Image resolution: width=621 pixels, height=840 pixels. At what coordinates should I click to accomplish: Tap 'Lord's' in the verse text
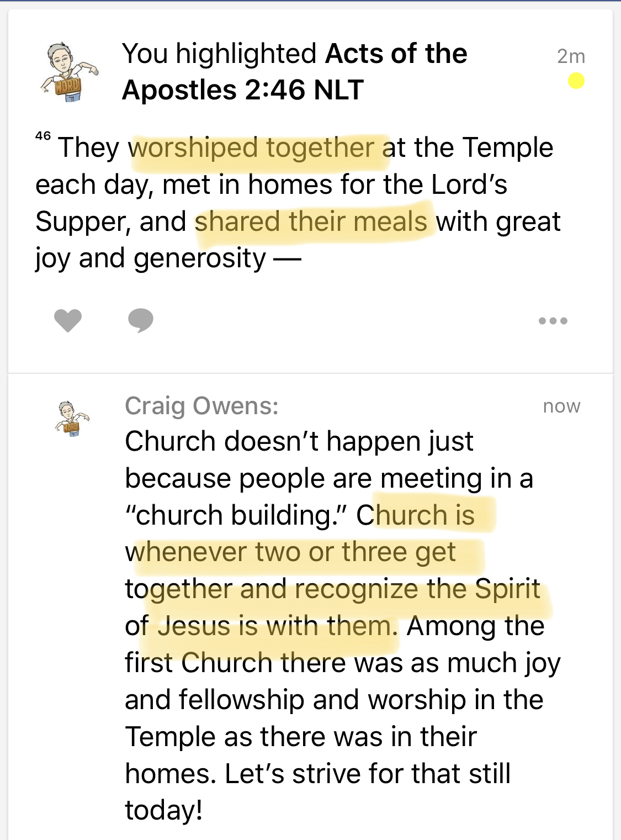tap(469, 185)
